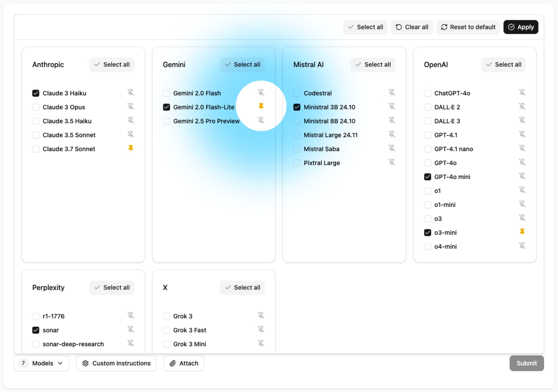Check the Codestral checkbox
The image size is (558, 392).
pos(297,93)
